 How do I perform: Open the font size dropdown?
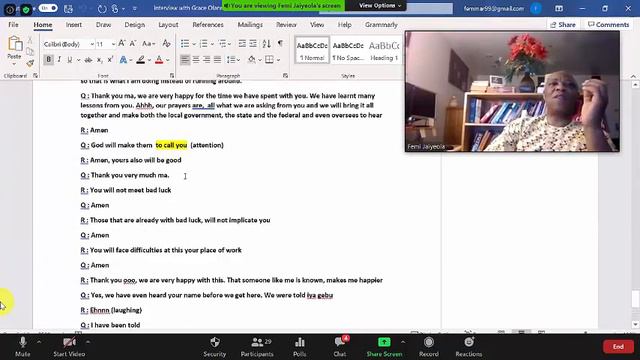113,44
